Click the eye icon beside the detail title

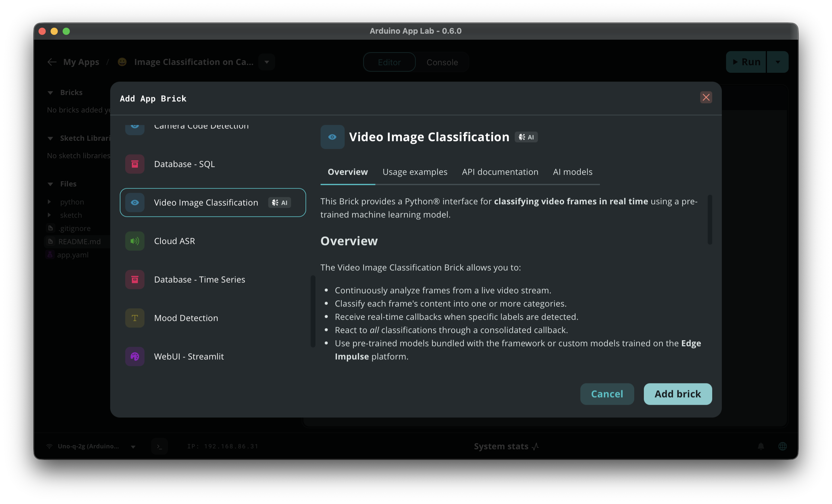[x=332, y=137]
